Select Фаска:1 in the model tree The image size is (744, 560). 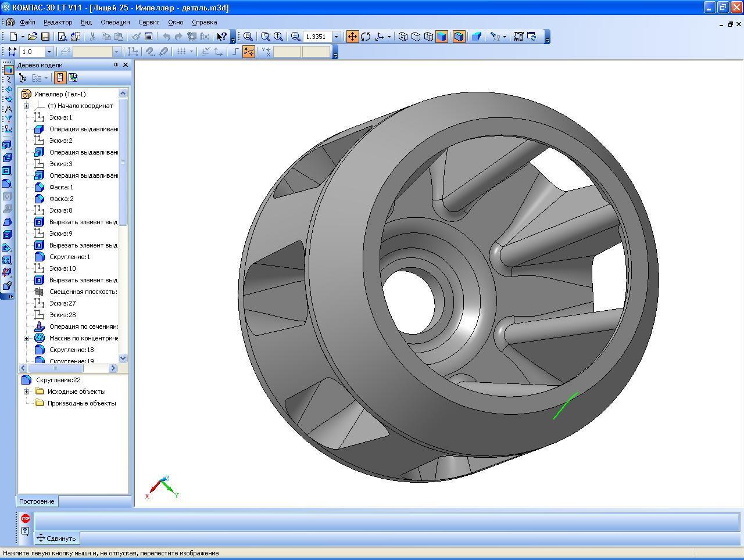pyautogui.click(x=61, y=187)
